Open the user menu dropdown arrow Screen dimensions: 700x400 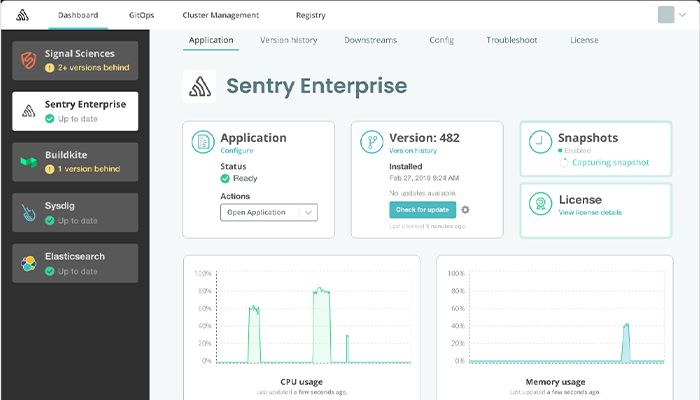click(683, 16)
